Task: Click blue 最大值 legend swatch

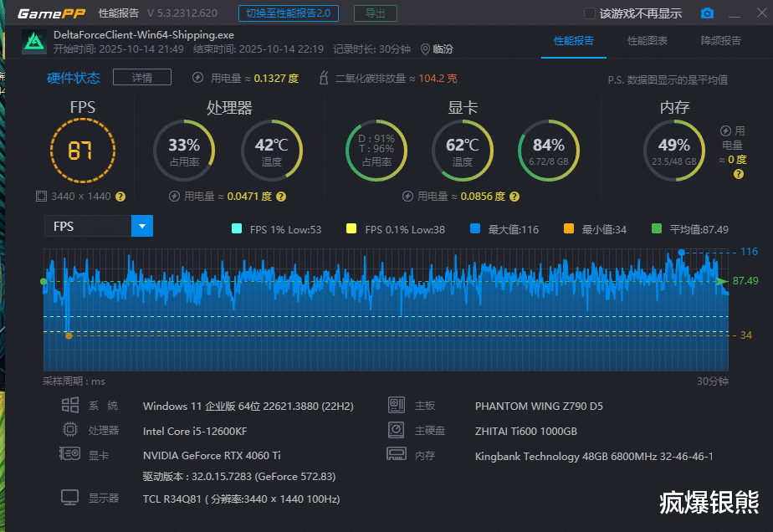Action: tap(475, 228)
